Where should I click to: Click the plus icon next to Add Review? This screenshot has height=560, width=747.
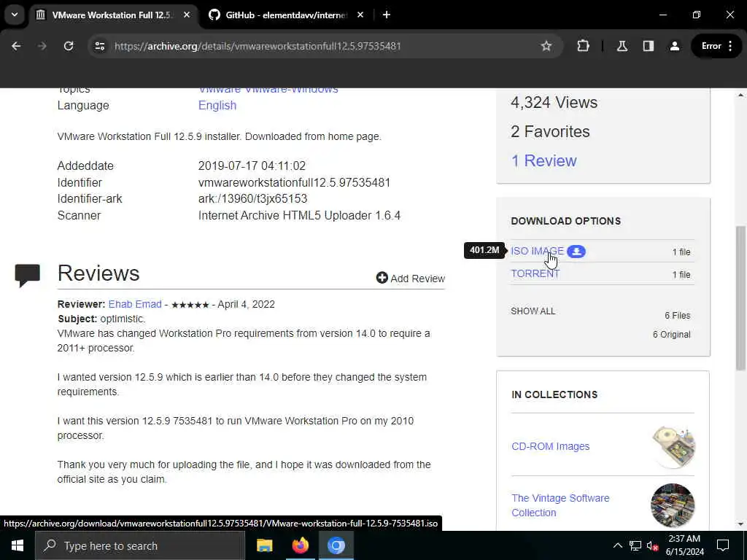click(382, 278)
